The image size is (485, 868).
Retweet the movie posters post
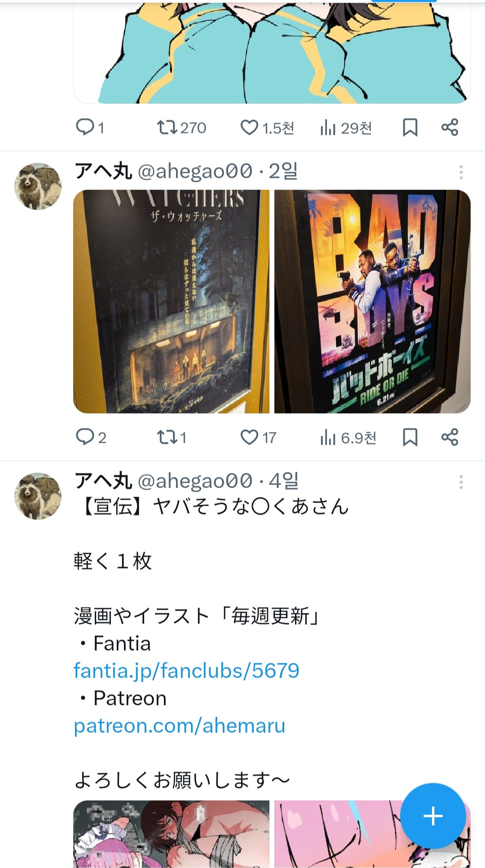point(171,437)
